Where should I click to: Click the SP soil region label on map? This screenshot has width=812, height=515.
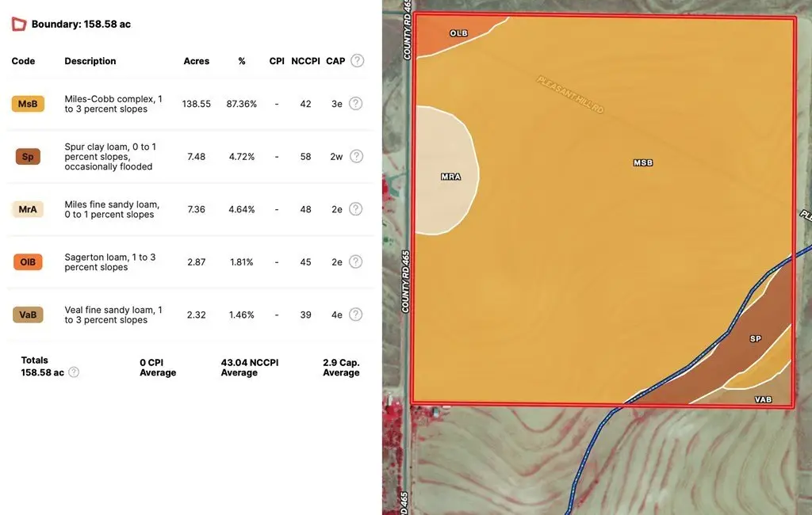(x=755, y=339)
